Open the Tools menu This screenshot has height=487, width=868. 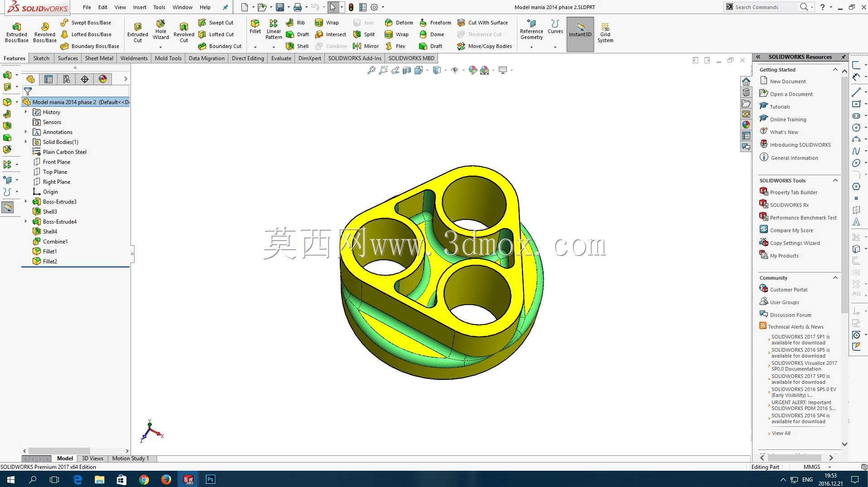(x=159, y=7)
